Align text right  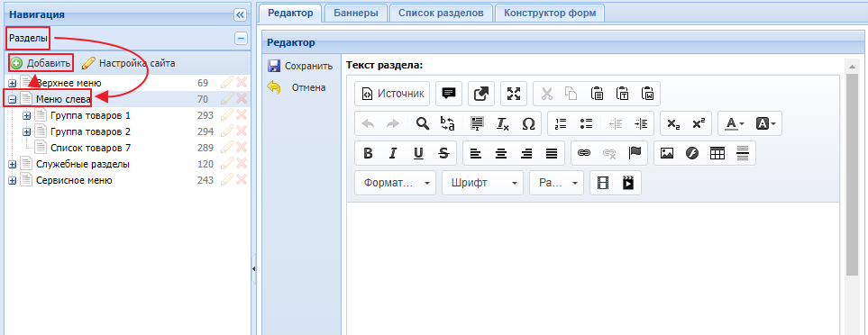pos(526,154)
